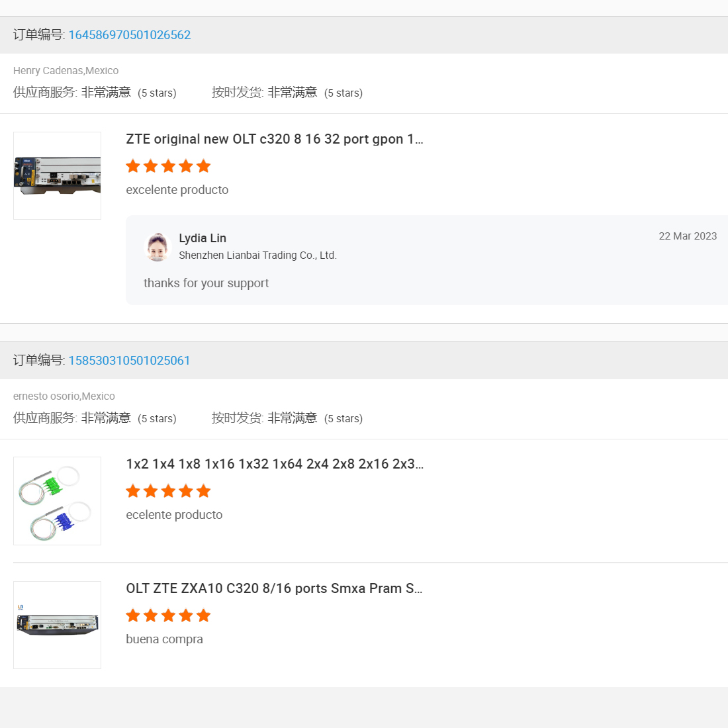The image size is (728, 728).
Task: Click the first star above 'buena compra'
Action: pyautogui.click(x=133, y=615)
